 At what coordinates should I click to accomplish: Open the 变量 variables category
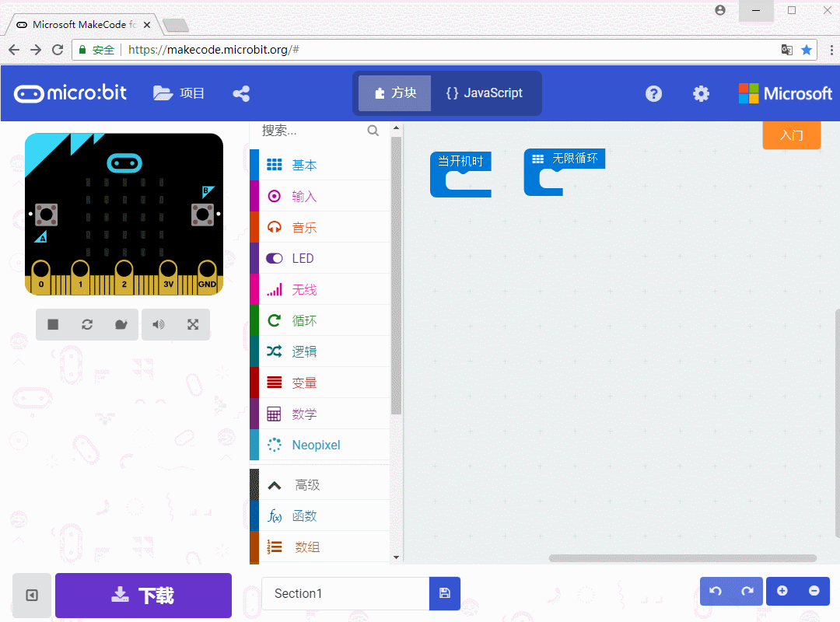point(320,383)
